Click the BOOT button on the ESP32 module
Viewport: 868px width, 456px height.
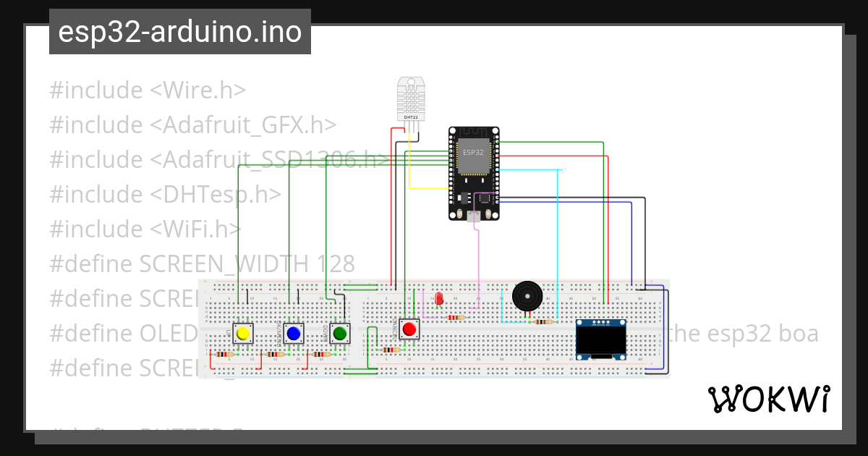(x=489, y=214)
